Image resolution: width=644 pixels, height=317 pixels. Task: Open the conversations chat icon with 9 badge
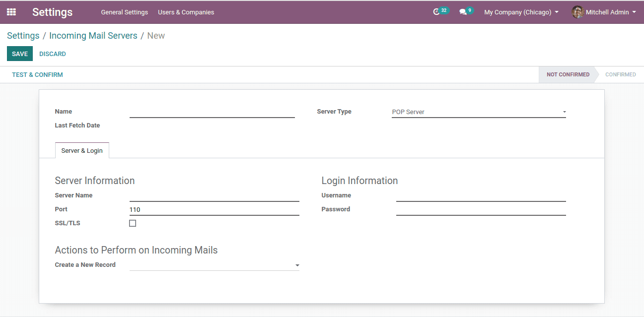click(x=466, y=11)
